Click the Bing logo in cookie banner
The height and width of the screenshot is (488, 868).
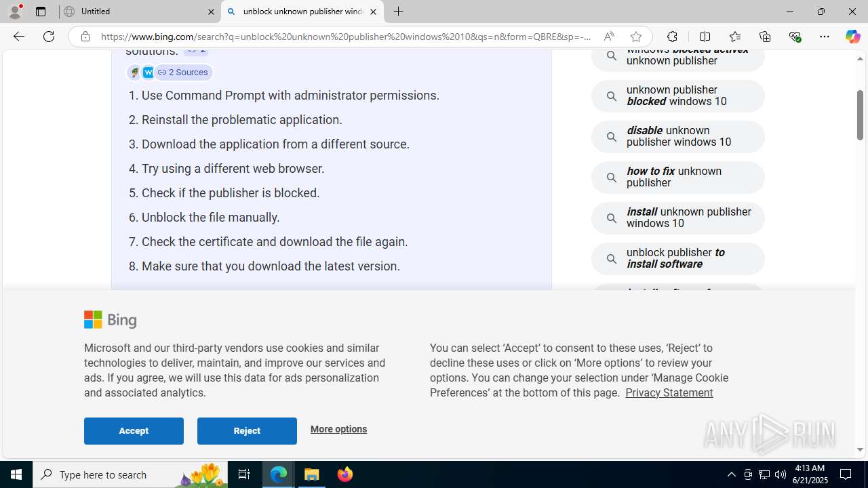tap(111, 319)
